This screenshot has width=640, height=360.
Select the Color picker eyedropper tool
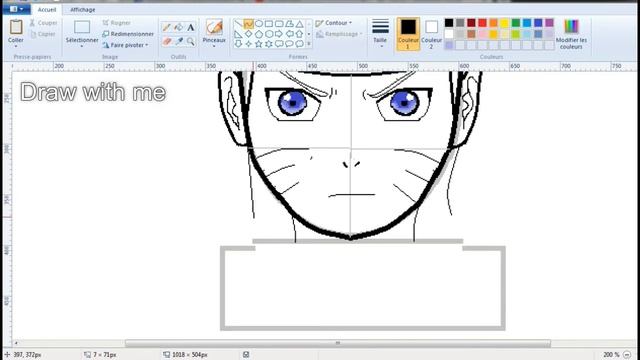click(x=178, y=41)
